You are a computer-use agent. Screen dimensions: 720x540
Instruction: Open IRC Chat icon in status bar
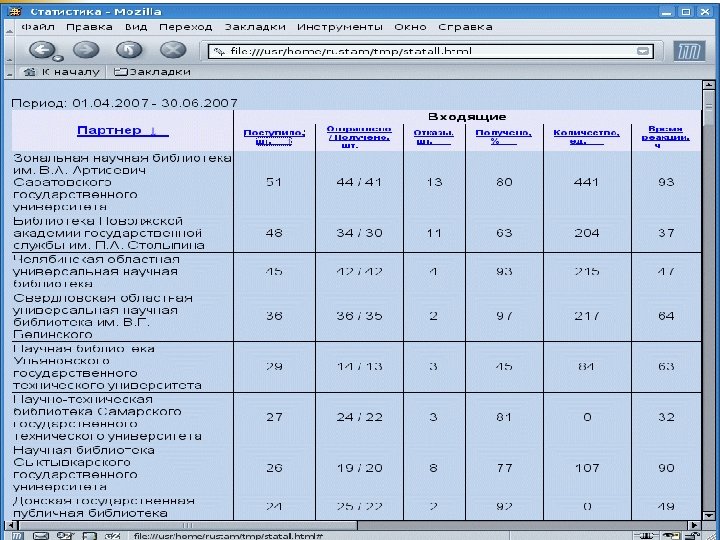(112, 535)
